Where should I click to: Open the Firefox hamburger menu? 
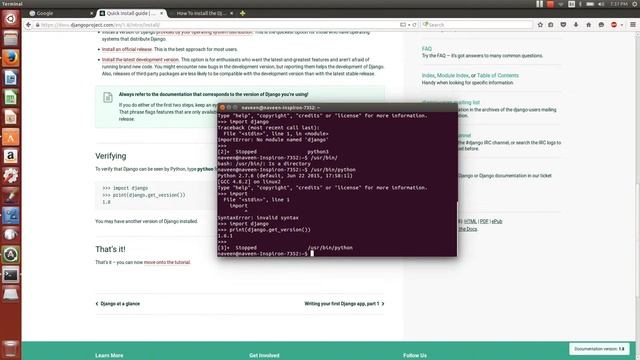[633, 25]
